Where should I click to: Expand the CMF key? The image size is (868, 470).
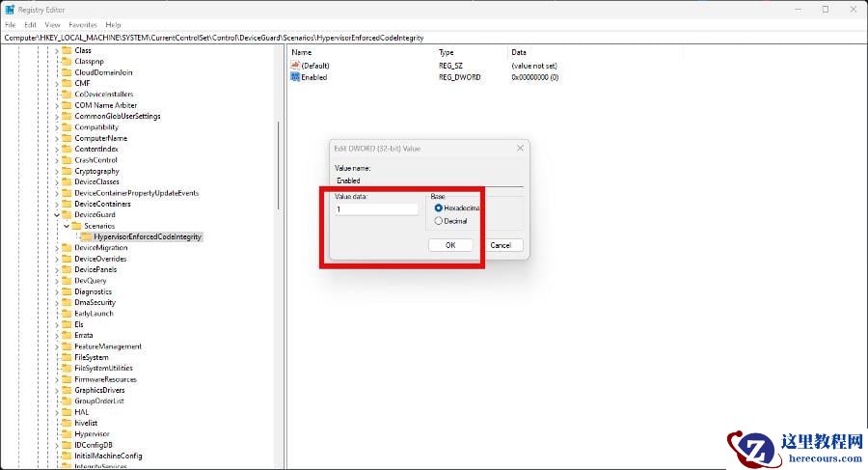click(57, 84)
